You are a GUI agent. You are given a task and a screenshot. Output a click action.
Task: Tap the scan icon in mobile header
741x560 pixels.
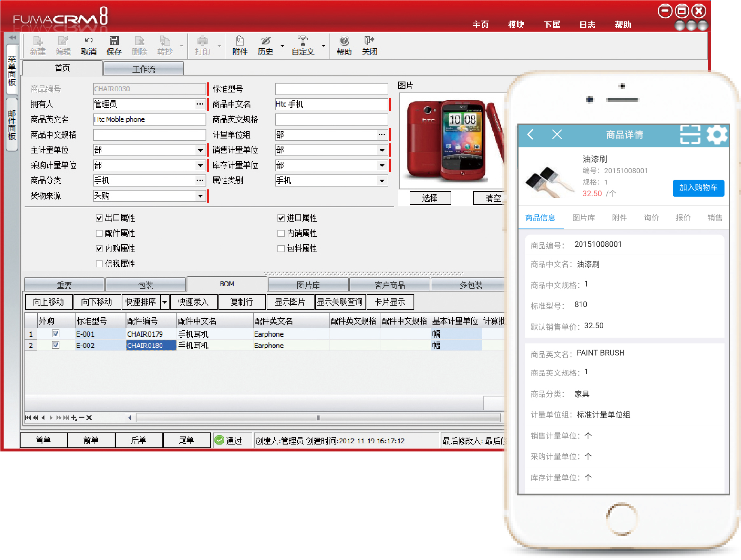[690, 135]
